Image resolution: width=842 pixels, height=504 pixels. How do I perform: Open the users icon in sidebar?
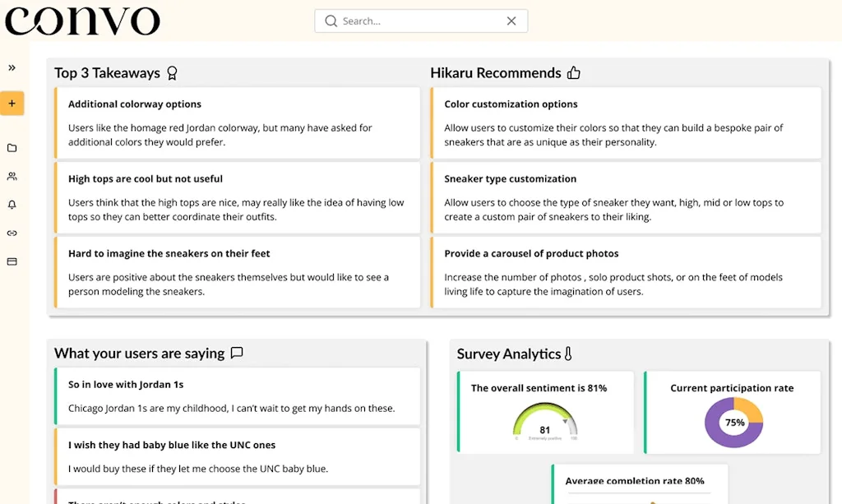[12, 176]
